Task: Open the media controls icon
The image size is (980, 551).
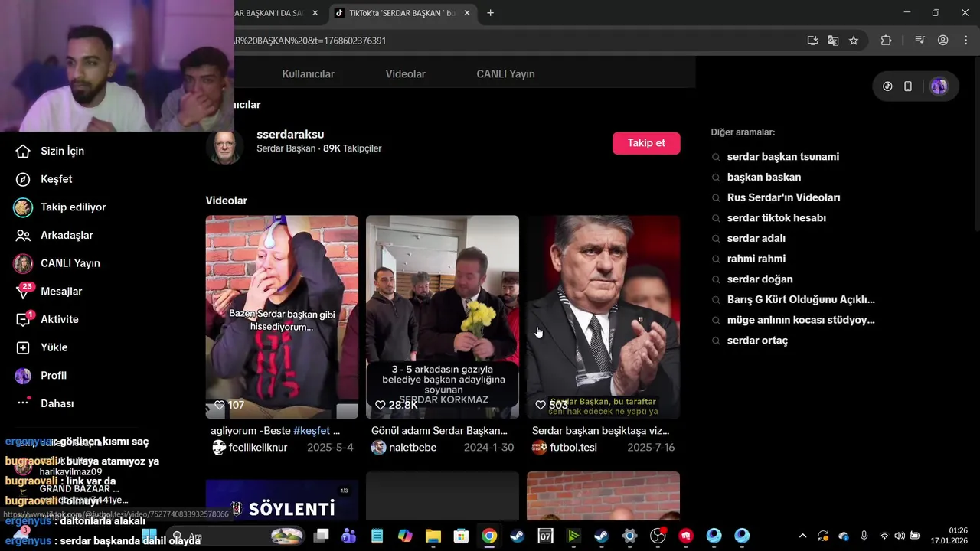Action: pos(920,41)
